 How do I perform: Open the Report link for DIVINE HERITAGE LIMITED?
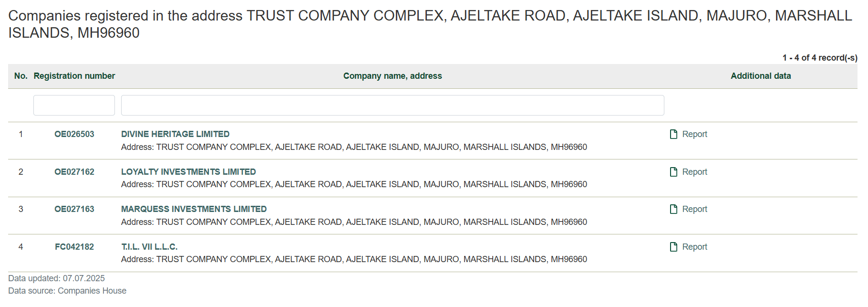point(694,134)
